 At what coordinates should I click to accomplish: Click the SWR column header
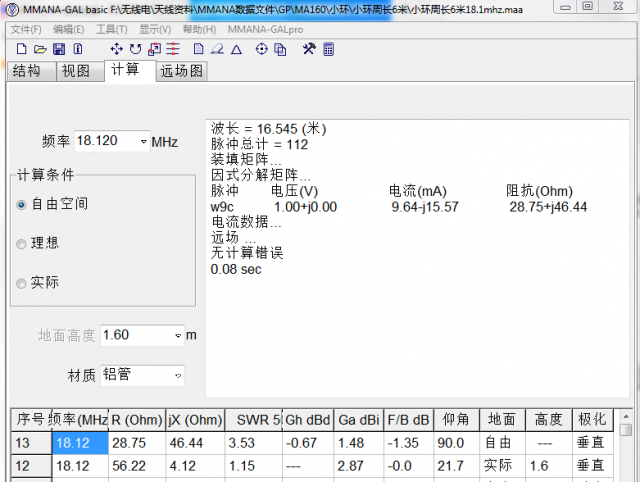click(253, 420)
